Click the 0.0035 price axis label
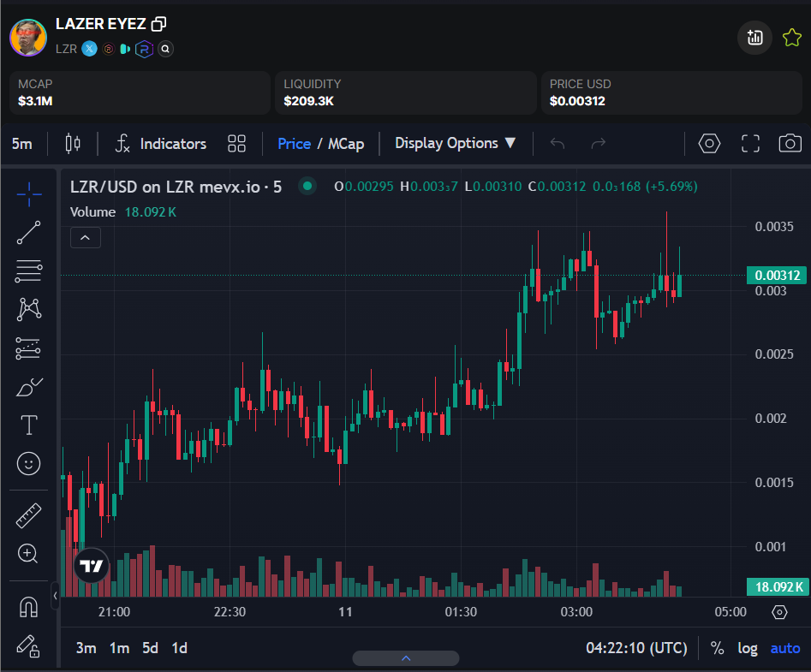 pos(774,226)
